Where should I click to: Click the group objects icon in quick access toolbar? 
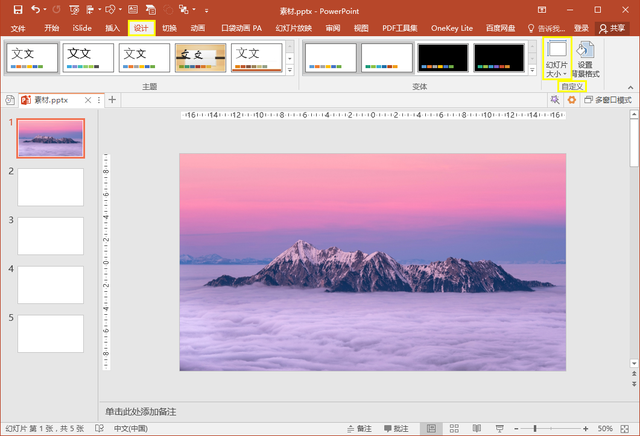coord(184,10)
